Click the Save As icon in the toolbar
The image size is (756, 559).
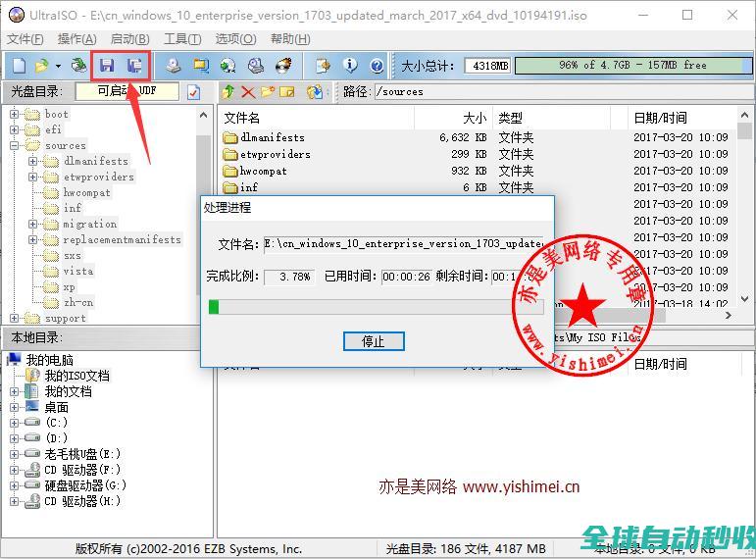tap(135, 66)
